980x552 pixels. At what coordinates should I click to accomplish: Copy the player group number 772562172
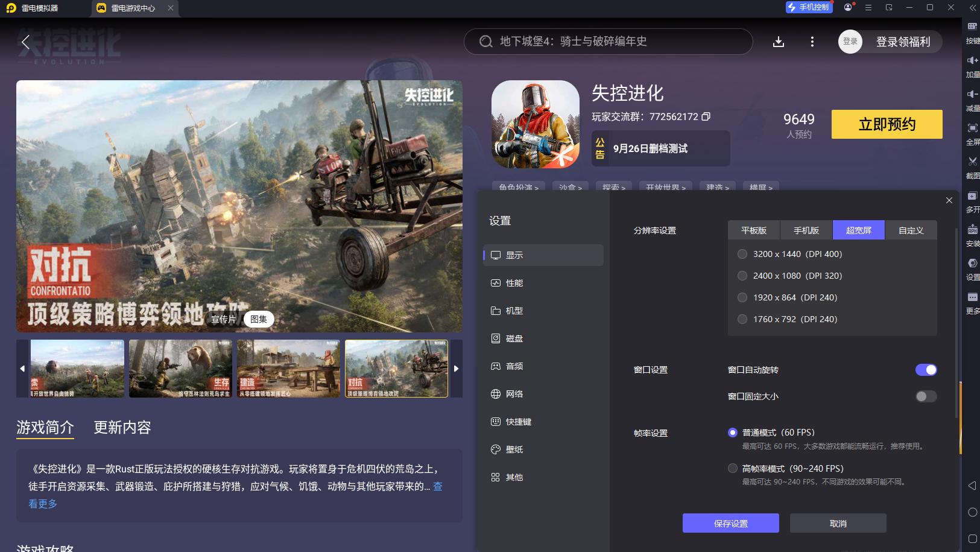(x=706, y=116)
